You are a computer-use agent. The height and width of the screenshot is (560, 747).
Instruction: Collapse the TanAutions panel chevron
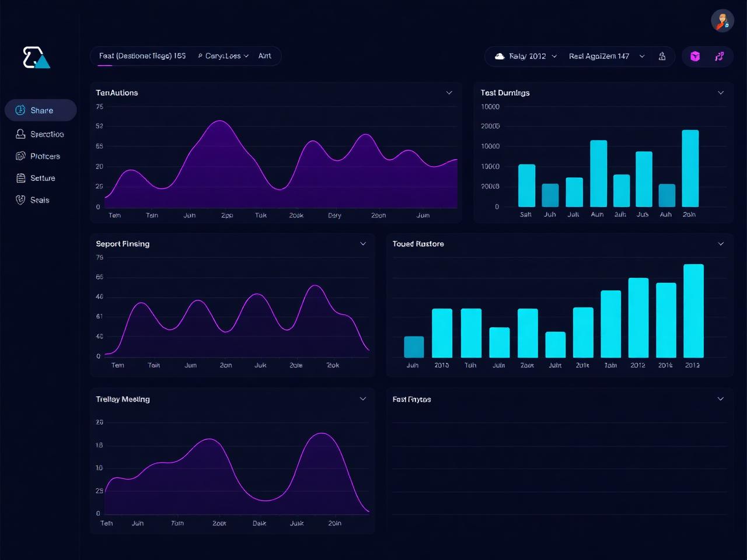click(449, 93)
